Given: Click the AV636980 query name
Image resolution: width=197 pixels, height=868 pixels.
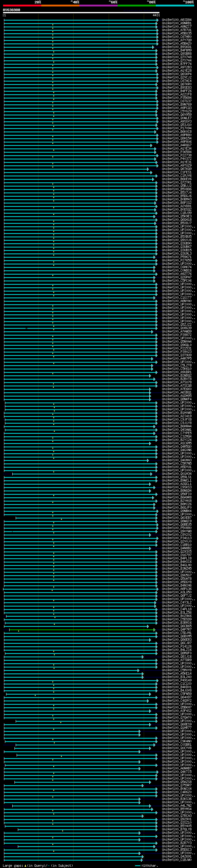Looking at the screenshot, I should [11, 10].
